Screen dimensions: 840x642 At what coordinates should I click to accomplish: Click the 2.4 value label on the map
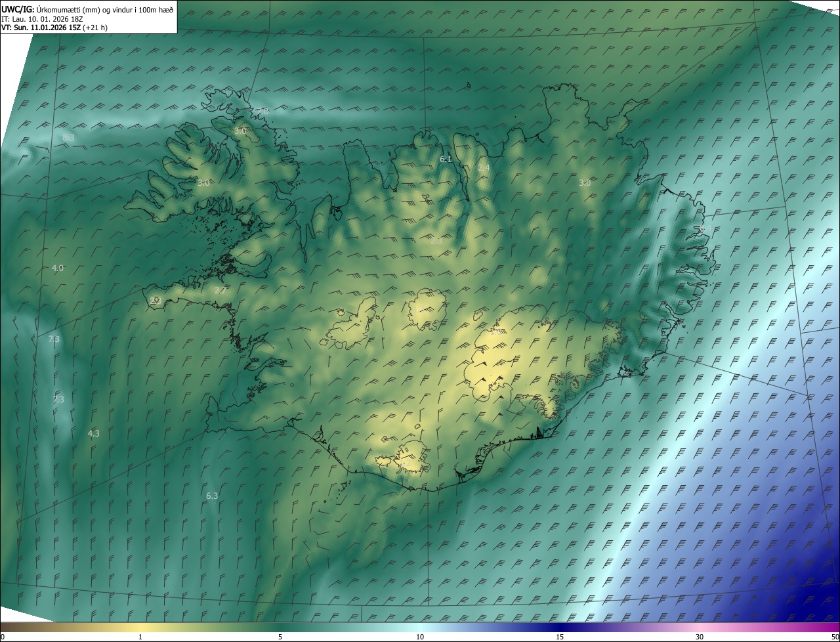pos(484,168)
